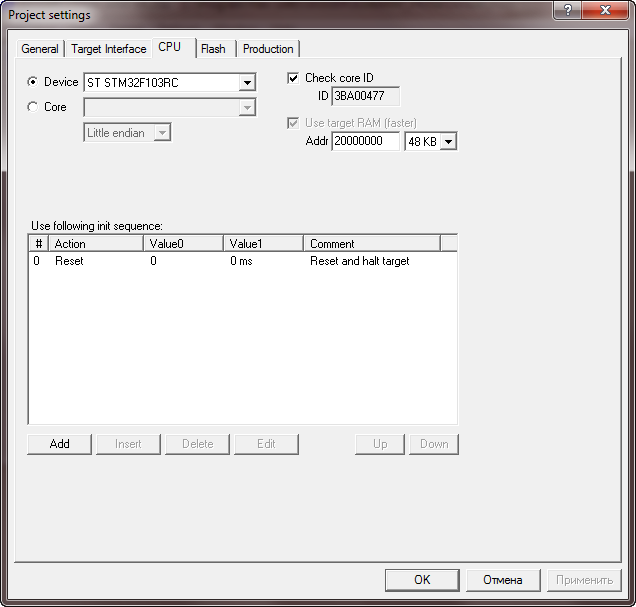Screen dimensions: 636x607
Task: Click the Отмена cancel button
Action: click(503, 580)
